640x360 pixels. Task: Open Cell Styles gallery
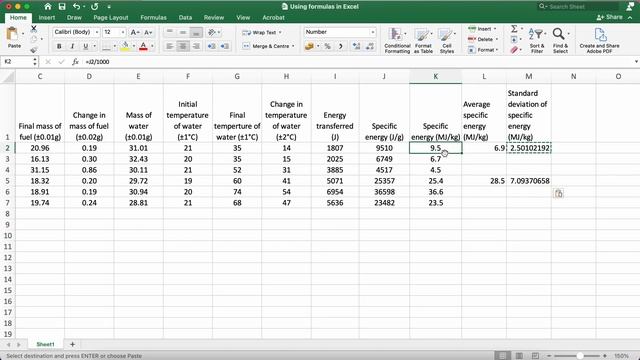click(447, 40)
